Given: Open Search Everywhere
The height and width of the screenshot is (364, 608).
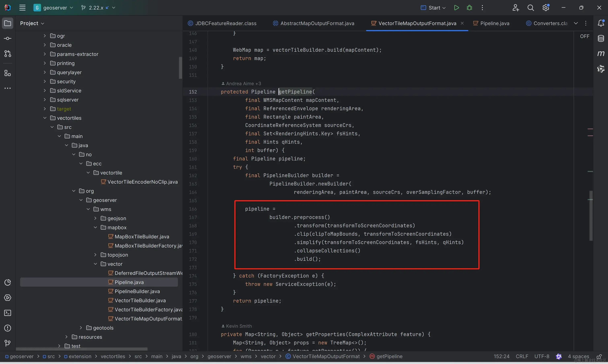Looking at the screenshot, I should (531, 8).
